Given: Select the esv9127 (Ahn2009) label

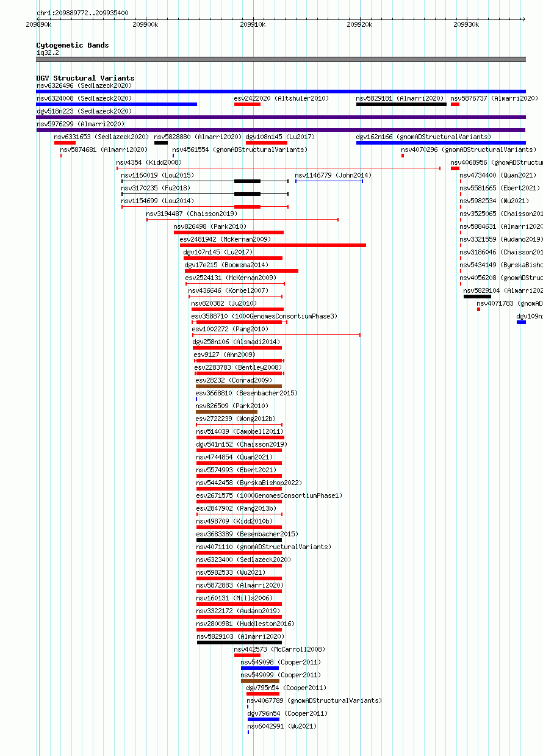Looking at the screenshot, I should pos(225,355).
